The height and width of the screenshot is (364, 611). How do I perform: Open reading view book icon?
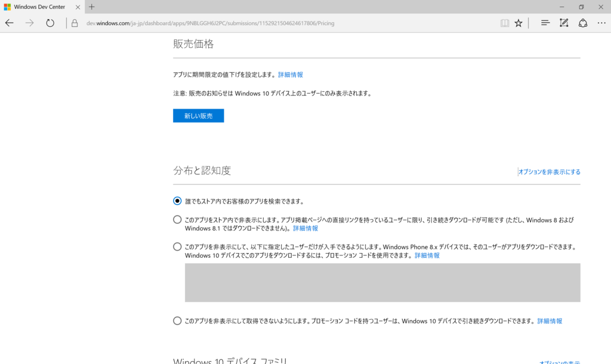505,23
